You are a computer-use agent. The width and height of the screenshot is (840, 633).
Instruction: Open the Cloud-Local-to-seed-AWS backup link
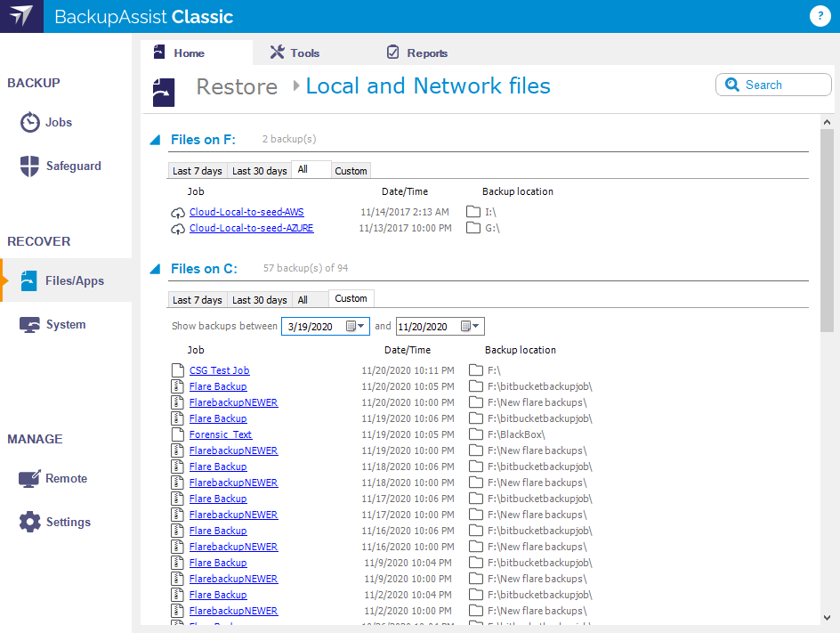point(246,212)
